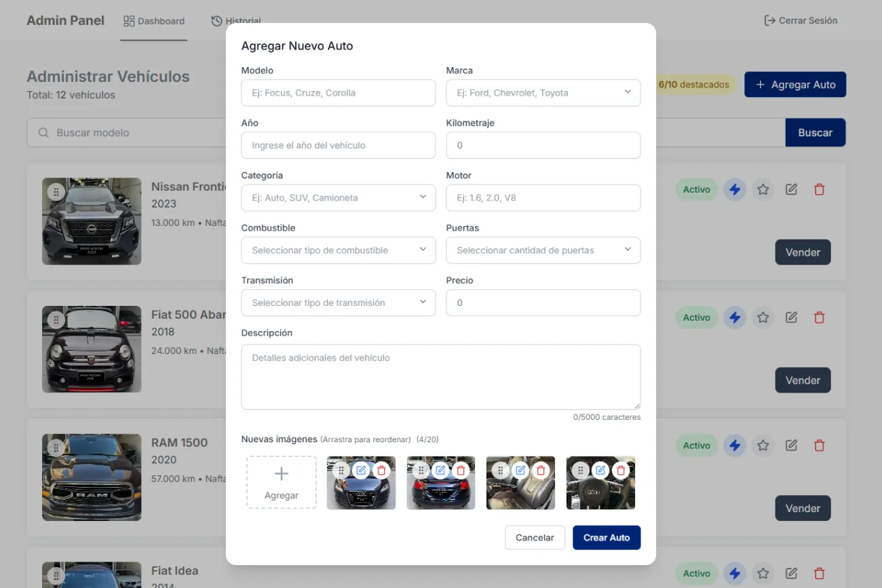Click the Descripción text area
Screen dimensions: 882x588
441,377
